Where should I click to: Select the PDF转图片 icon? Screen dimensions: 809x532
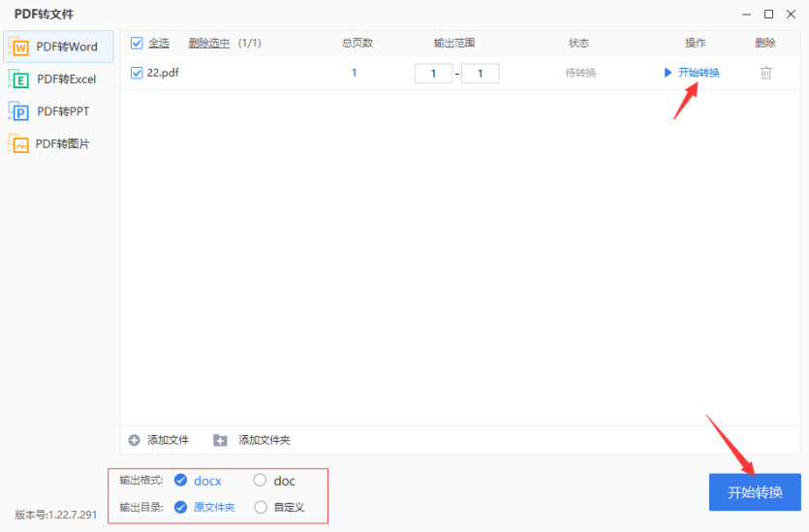18,143
